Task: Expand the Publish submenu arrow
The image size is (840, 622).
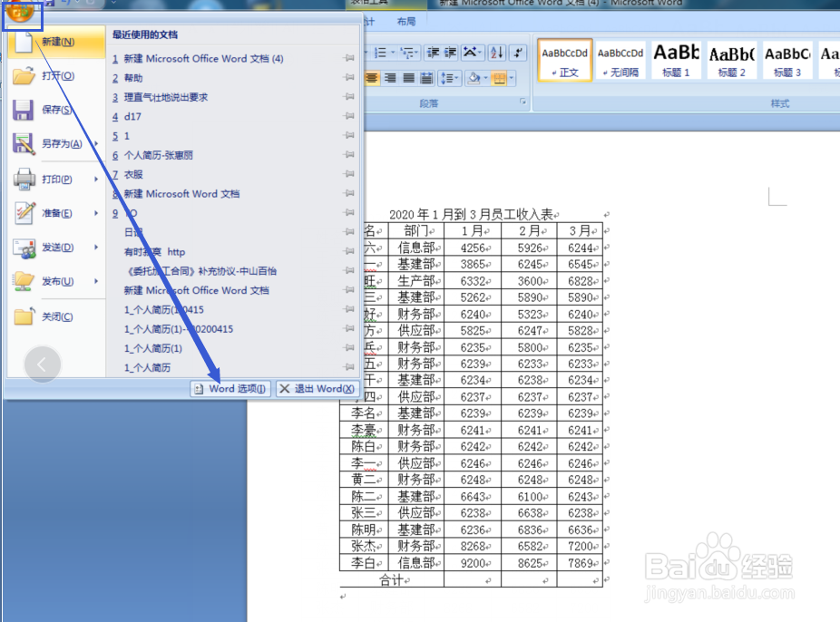Action: coord(96,281)
